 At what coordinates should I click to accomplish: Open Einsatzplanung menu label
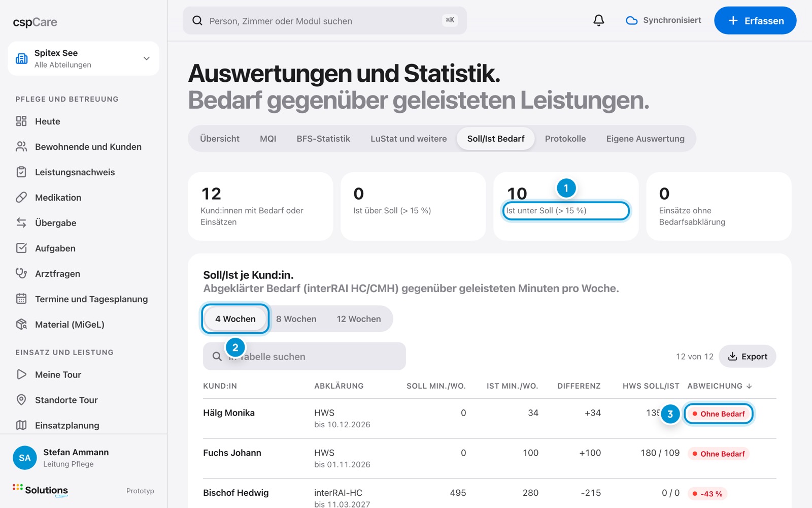point(67,426)
